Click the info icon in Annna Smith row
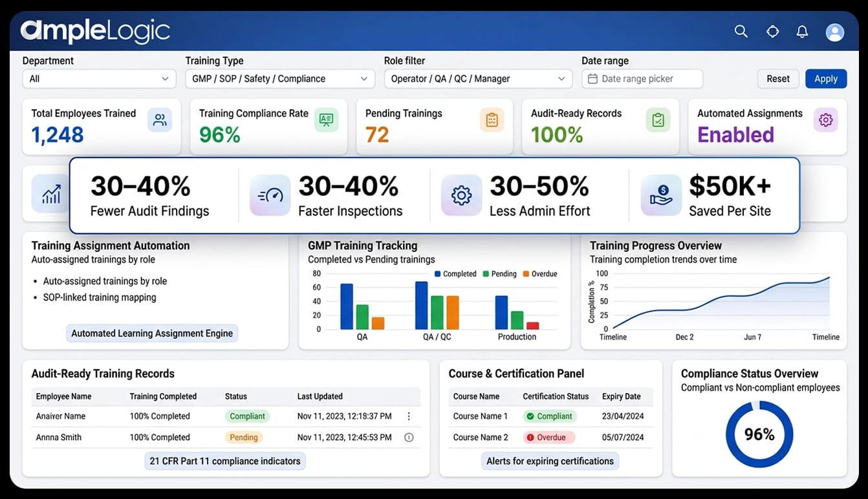Image resolution: width=868 pixels, height=499 pixels. click(x=409, y=438)
